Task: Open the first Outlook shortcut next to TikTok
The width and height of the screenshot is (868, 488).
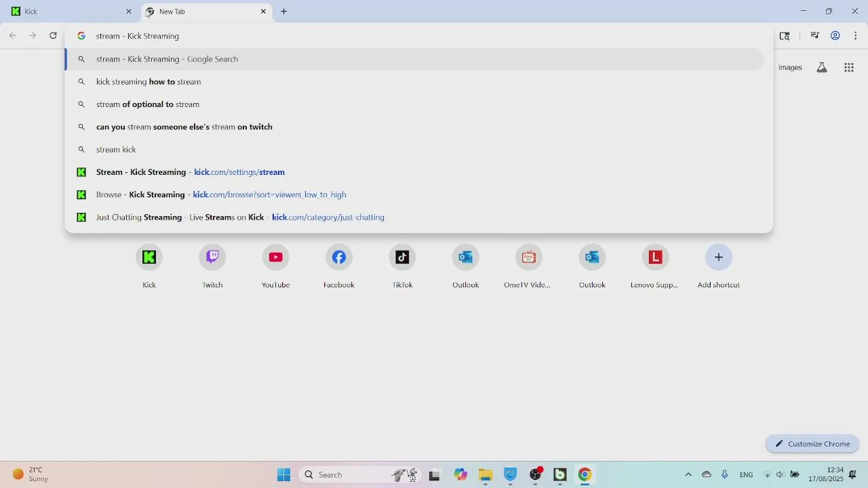Action: pyautogui.click(x=466, y=266)
